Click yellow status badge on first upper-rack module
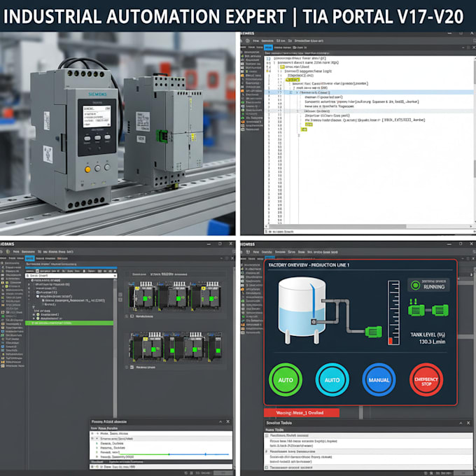The height and width of the screenshot is (476, 476). click(137, 288)
